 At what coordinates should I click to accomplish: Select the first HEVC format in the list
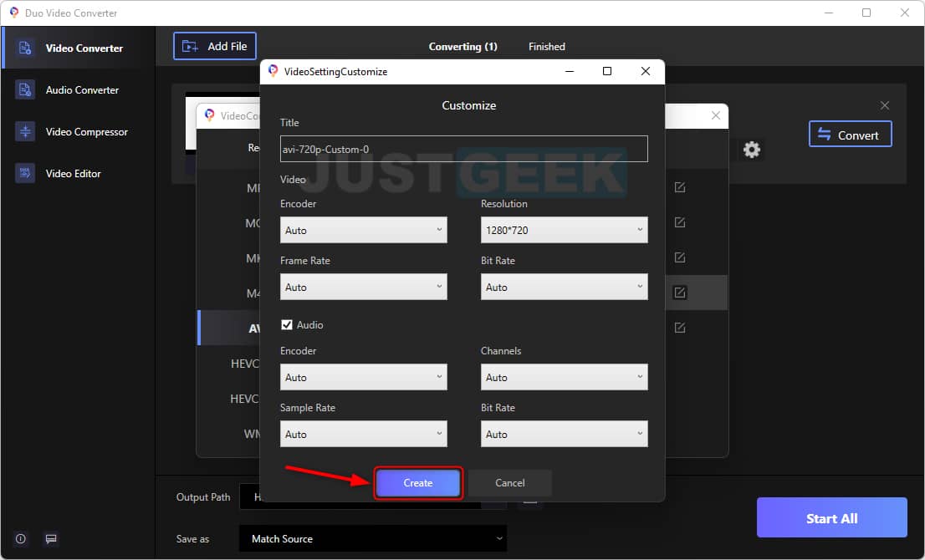click(230, 364)
